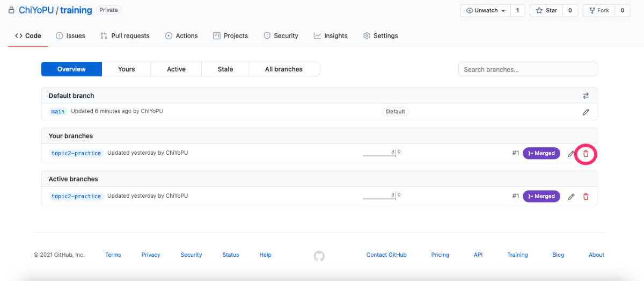
Task: Open Blog footer link
Action: click(x=558, y=255)
